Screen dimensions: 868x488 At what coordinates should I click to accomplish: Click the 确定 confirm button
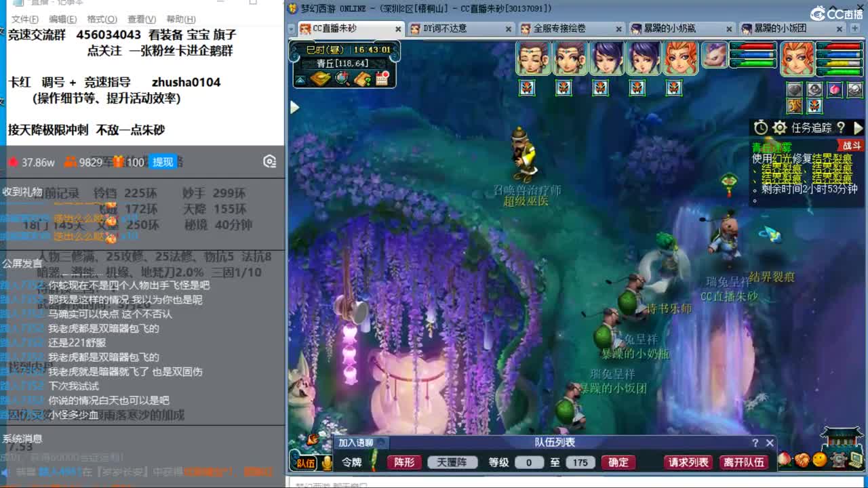(x=618, y=462)
